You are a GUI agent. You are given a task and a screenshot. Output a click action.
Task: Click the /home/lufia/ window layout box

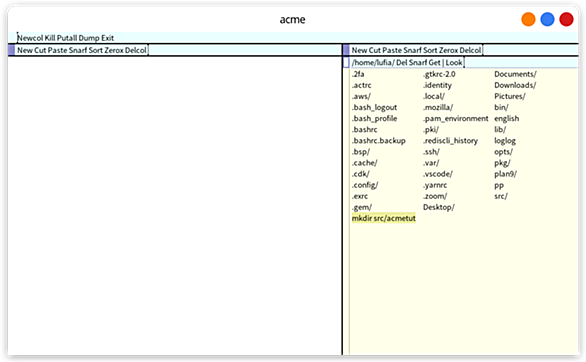point(346,62)
